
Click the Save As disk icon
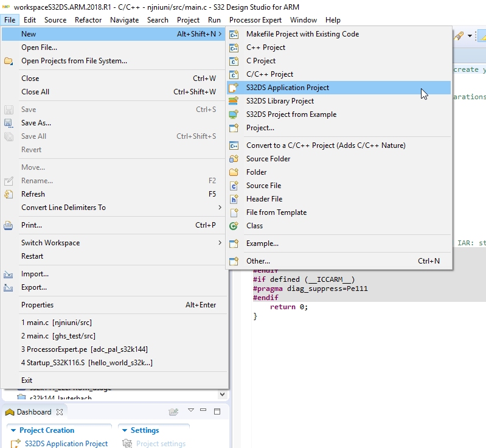click(9, 123)
